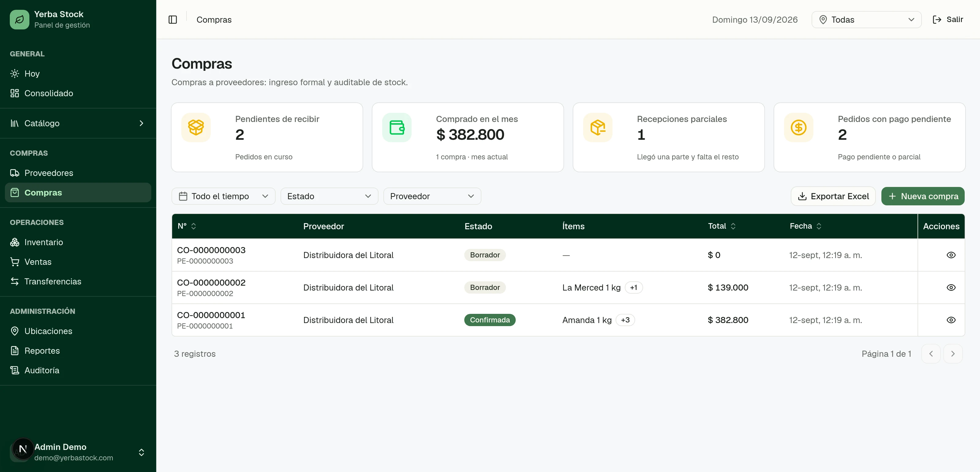Click the Nueva compra button

pos(922,196)
